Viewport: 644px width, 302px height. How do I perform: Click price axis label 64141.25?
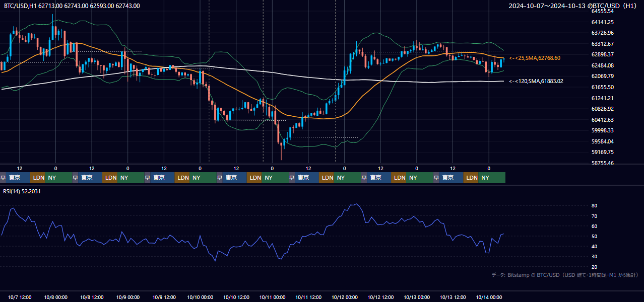[603, 22]
